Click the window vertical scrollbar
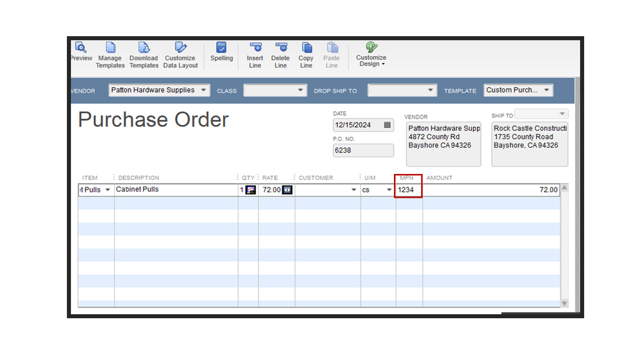The height and width of the screenshot is (362, 644). pyautogui.click(x=578, y=194)
